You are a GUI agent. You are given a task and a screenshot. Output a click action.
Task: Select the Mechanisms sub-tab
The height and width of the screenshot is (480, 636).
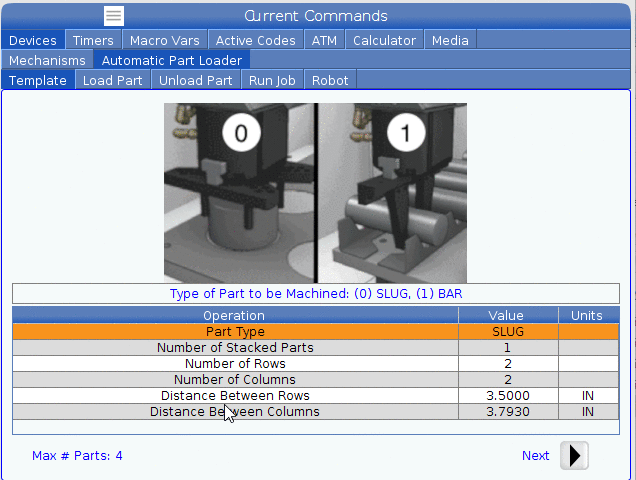[x=47, y=60]
